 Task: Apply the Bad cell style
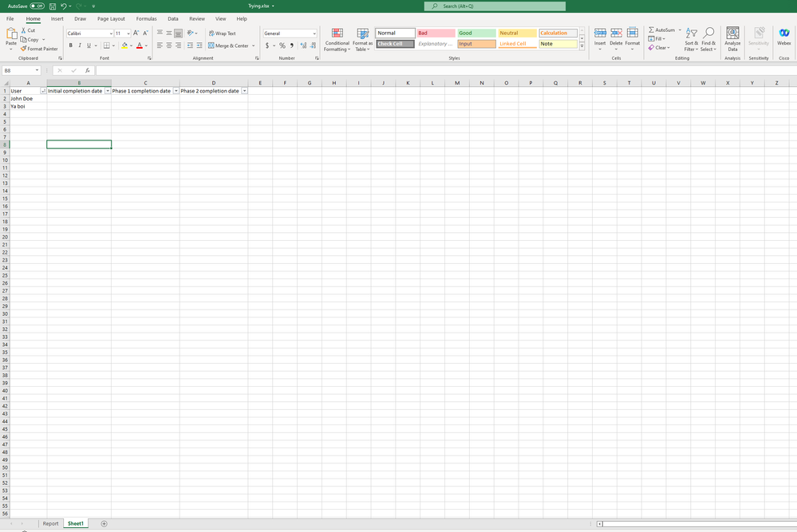(x=436, y=33)
